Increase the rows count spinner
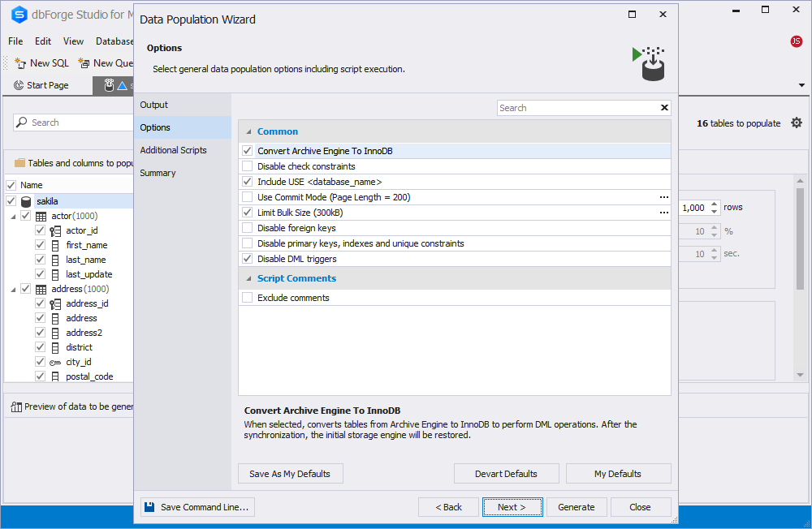 tap(715, 204)
